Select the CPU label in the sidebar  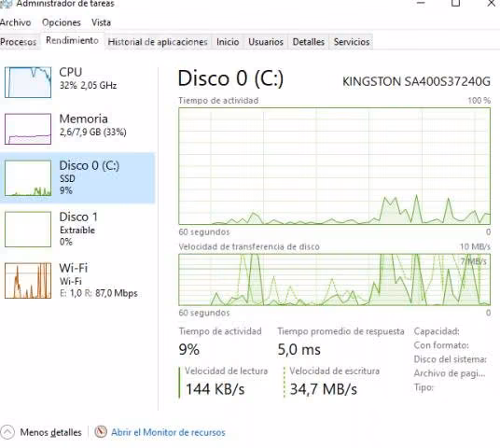(71, 72)
